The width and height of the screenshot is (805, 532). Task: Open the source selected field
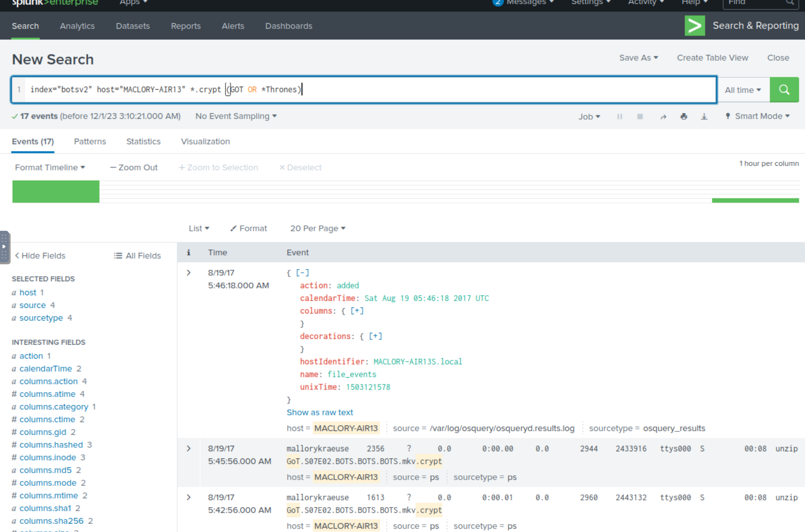[33, 305]
